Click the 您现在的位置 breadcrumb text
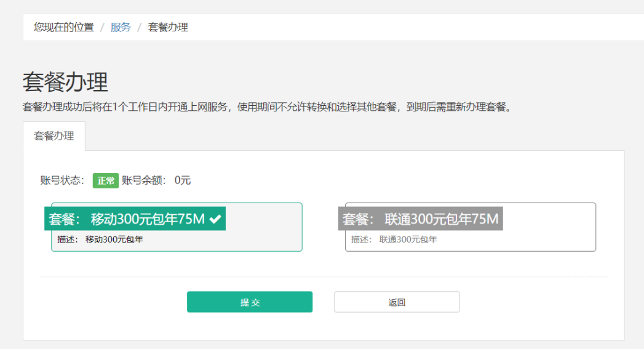Image resolution: width=644 pixels, height=349 pixels. click(x=64, y=27)
